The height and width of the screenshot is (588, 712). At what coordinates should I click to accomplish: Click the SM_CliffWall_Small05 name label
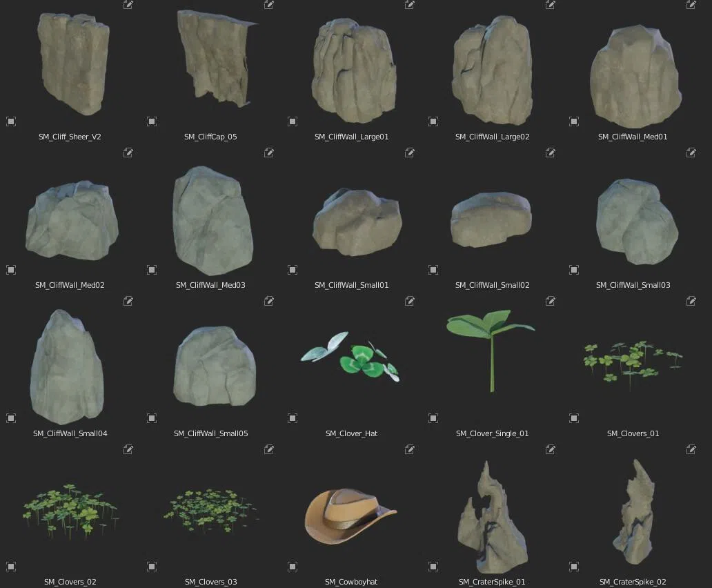click(210, 433)
